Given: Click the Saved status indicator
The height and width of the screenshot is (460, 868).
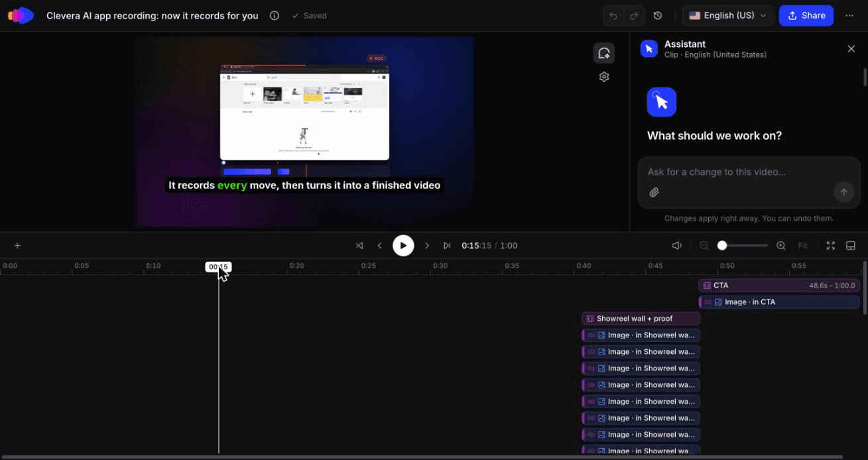Looking at the screenshot, I should click(x=309, y=15).
